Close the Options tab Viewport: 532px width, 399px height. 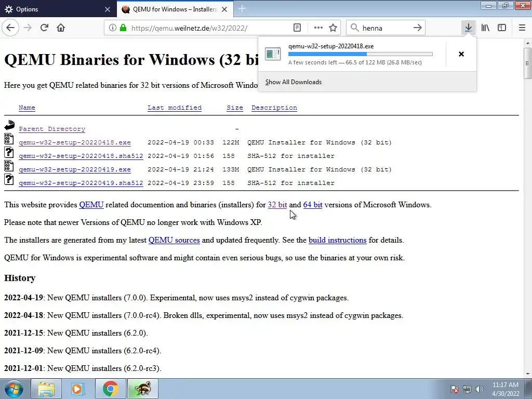point(108,9)
